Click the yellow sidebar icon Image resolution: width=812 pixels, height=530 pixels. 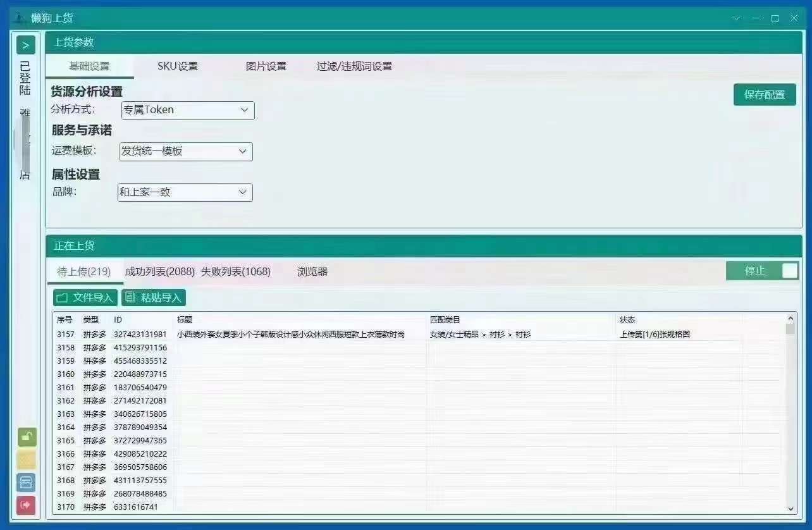(27, 460)
